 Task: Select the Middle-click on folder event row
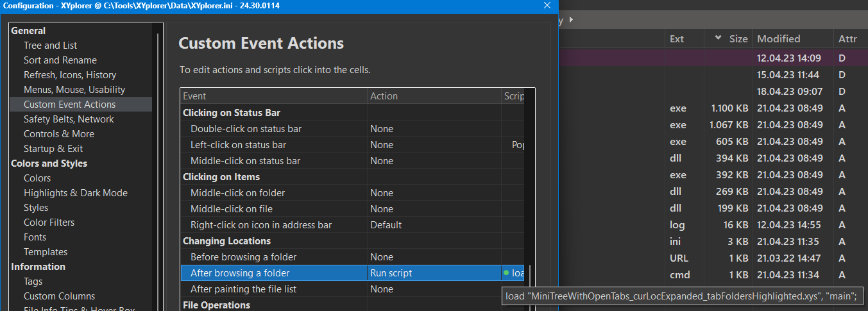pos(237,193)
